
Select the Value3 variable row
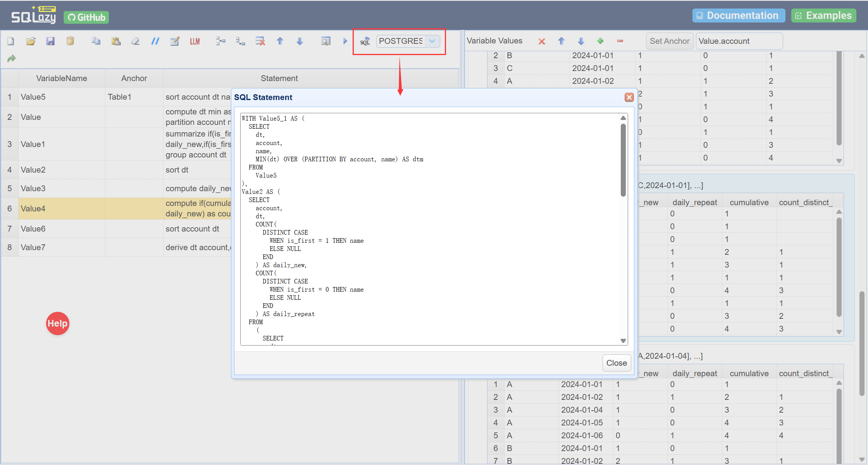point(62,188)
